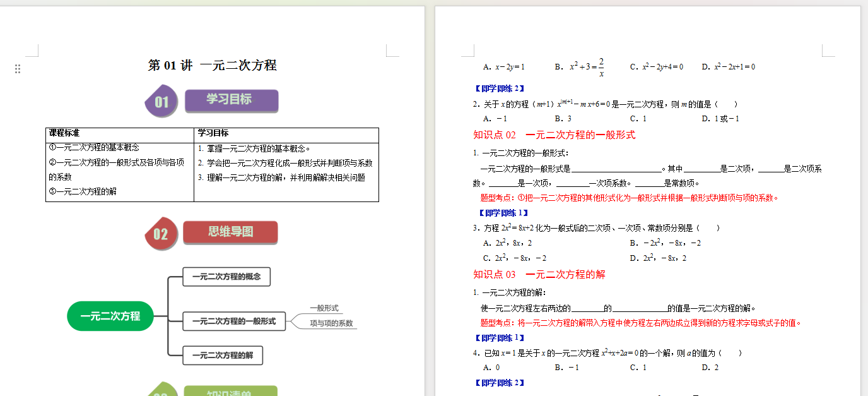The height and width of the screenshot is (396, 868).
Task: Click the line "1. 一元二次方程的一般形式:"
Action: 521,153
